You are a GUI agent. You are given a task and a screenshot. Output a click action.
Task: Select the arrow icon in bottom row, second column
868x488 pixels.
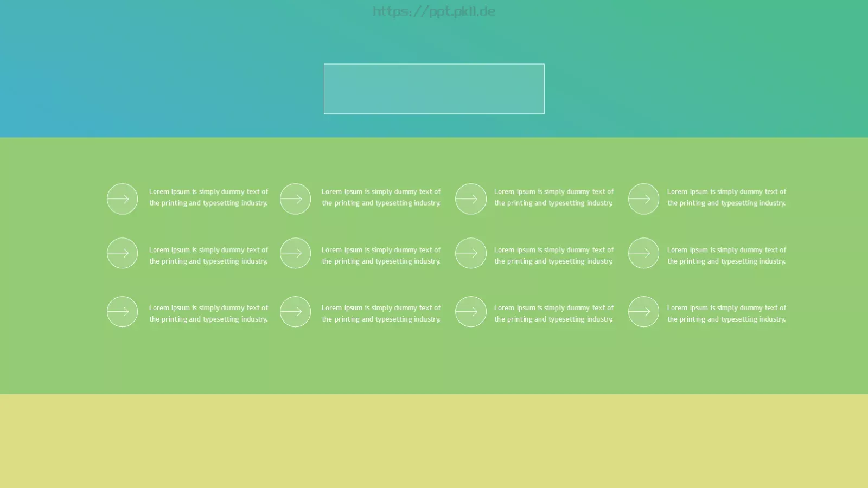point(295,312)
